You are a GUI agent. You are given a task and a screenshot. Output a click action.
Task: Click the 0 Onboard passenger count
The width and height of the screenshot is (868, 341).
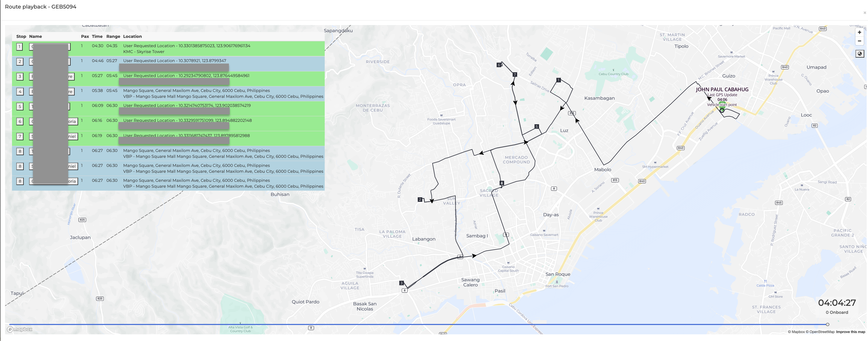click(837, 312)
